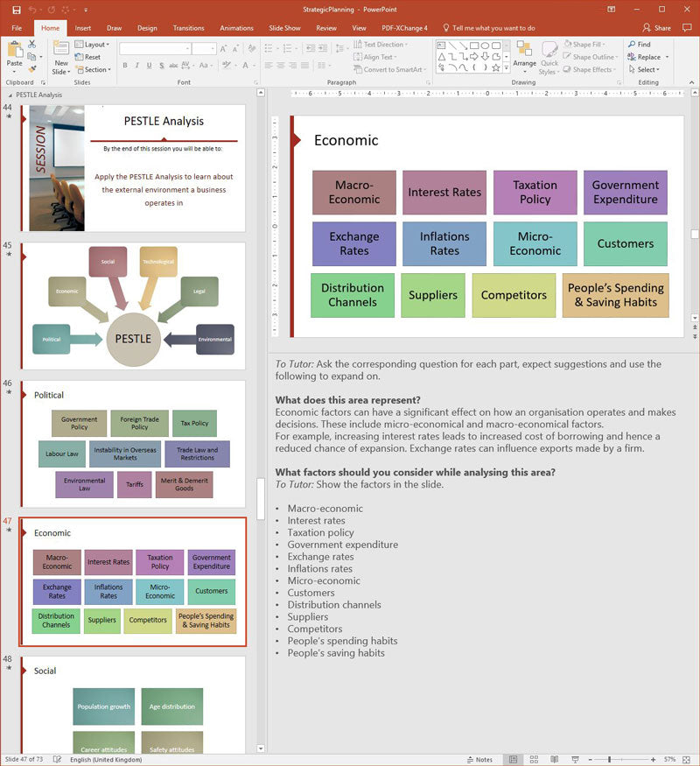Switch to the Design tab

click(147, 28)
